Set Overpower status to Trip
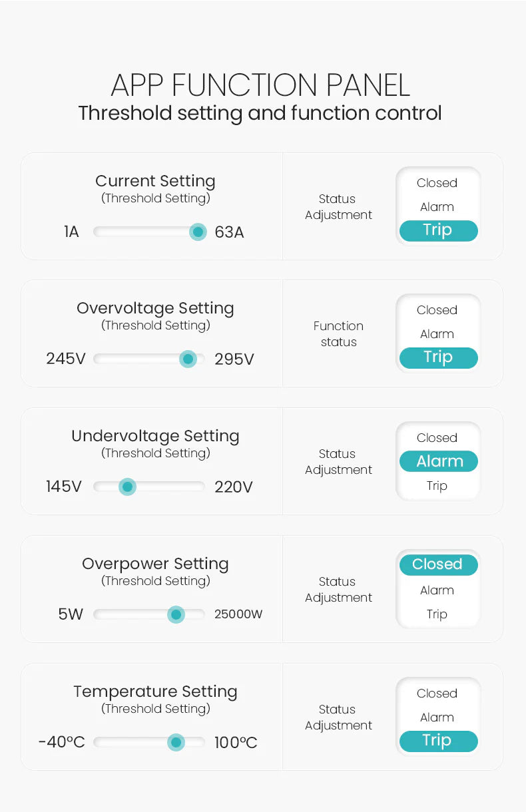 click(x=437, y=614)
